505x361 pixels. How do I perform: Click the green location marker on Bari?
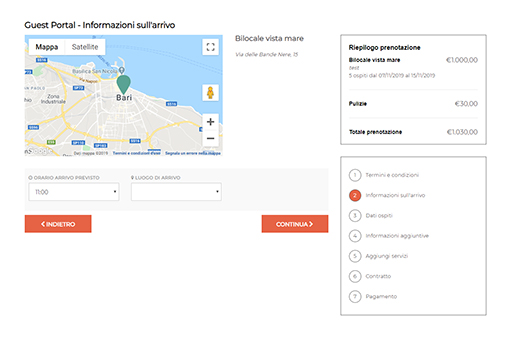(x=123, y=84)
